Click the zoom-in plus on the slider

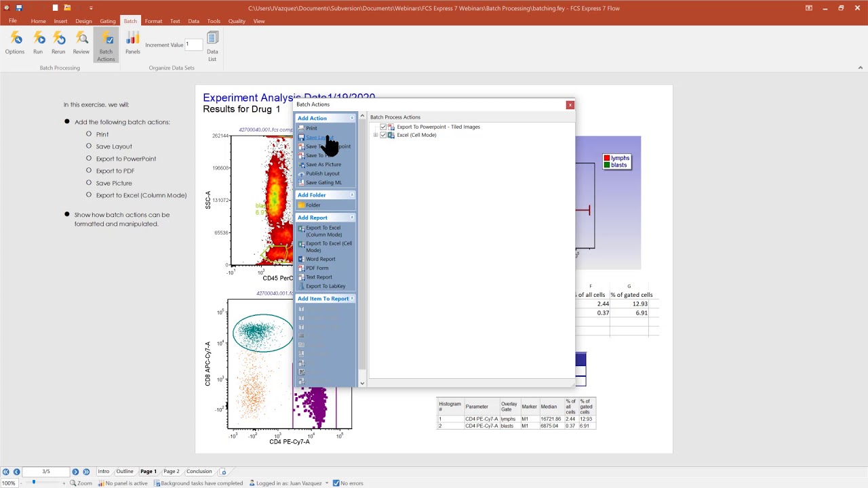pos(65,483)
